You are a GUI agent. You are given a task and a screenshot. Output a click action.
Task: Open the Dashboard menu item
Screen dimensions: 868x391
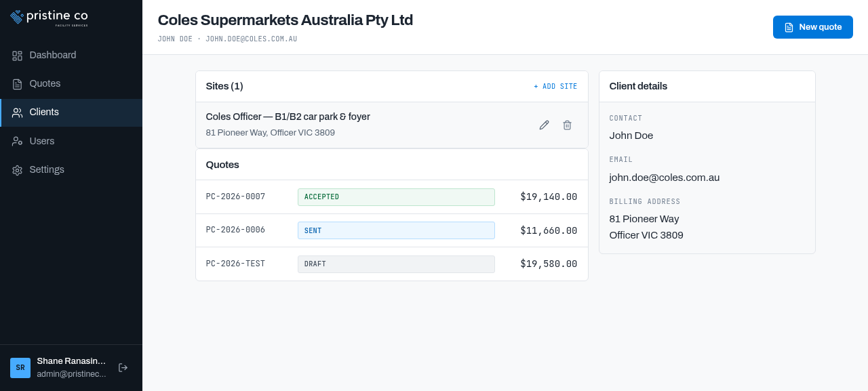coord(71,55)
